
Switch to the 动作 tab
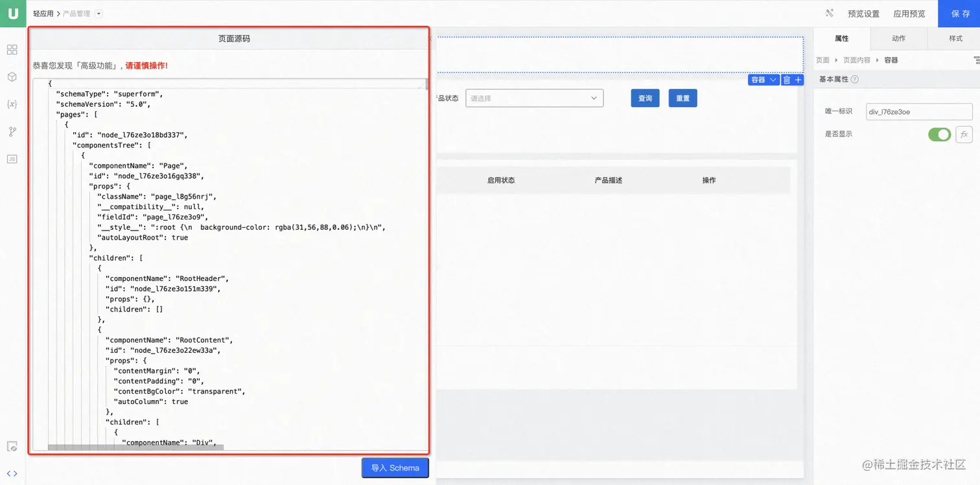pos(898,39)
